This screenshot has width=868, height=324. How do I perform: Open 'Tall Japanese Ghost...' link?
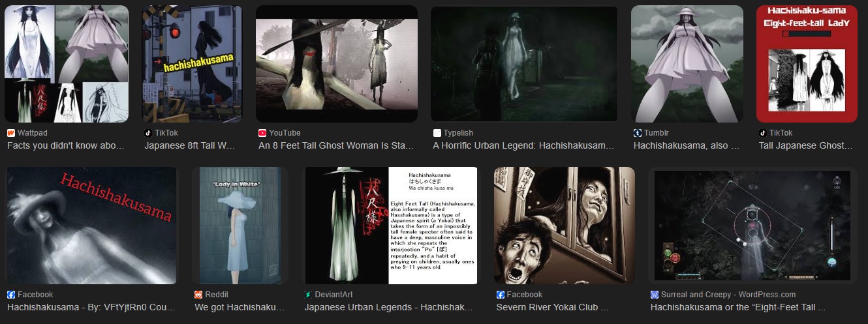806,146
